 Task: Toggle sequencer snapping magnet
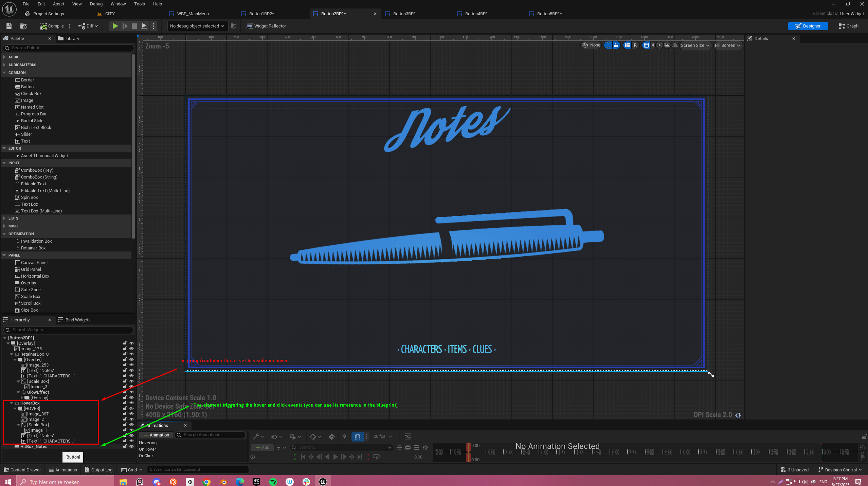[x=357, y=436]
